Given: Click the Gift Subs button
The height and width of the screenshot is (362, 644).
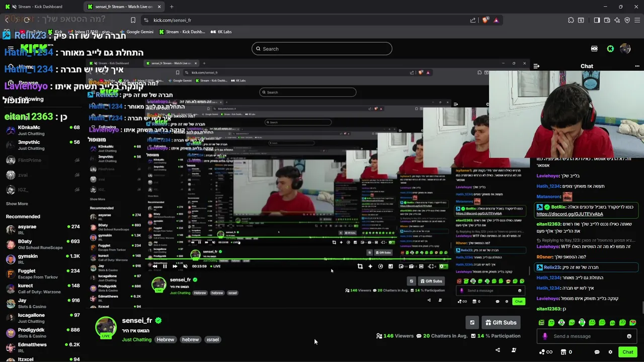Looking at the screenshot, I should click(500, 322).
